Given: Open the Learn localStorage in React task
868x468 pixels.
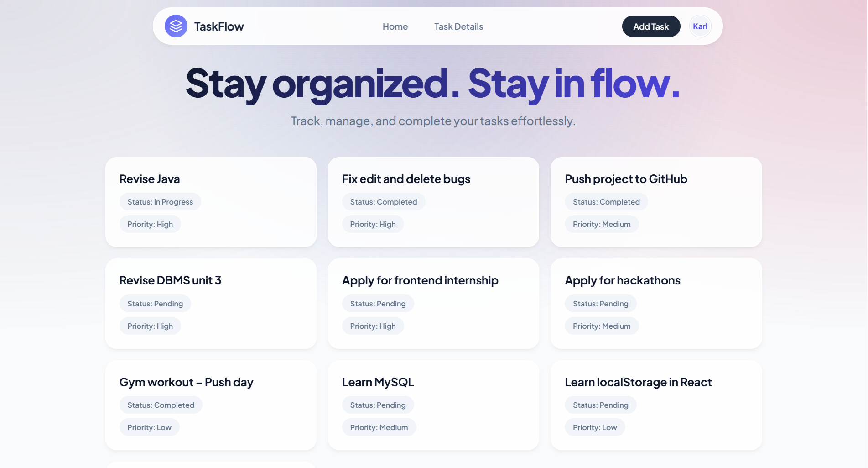Looking at the screenshot, I should tap(656, 405).
